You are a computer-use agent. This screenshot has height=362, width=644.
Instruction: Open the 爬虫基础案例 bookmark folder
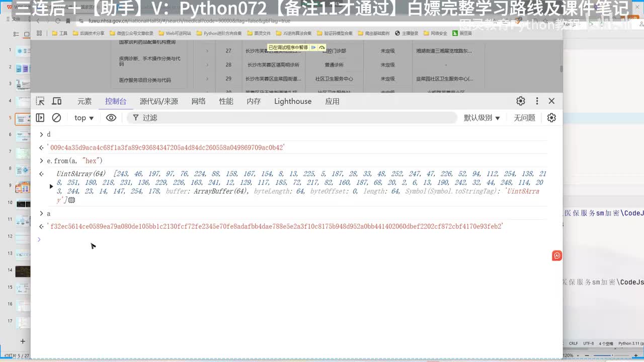point(374,33)
